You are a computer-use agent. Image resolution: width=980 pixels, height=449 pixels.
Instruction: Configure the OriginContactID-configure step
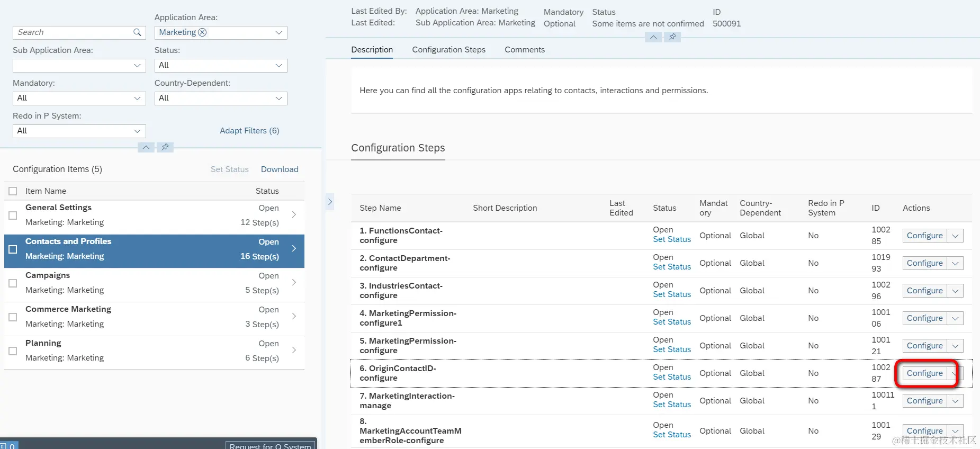(x=925, y=373)
